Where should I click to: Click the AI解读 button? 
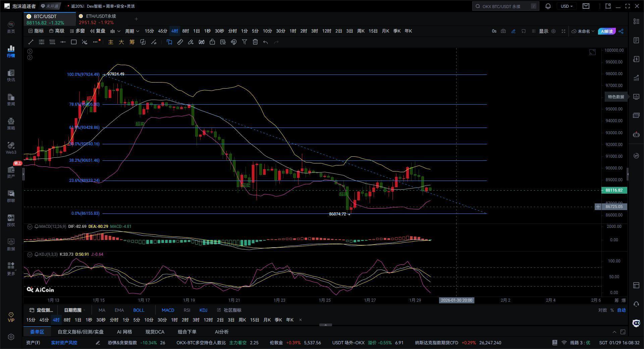coord(606,31)
